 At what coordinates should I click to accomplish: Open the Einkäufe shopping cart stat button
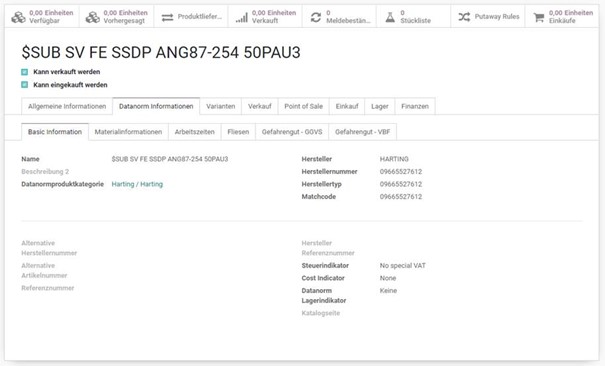pos(562,17)
